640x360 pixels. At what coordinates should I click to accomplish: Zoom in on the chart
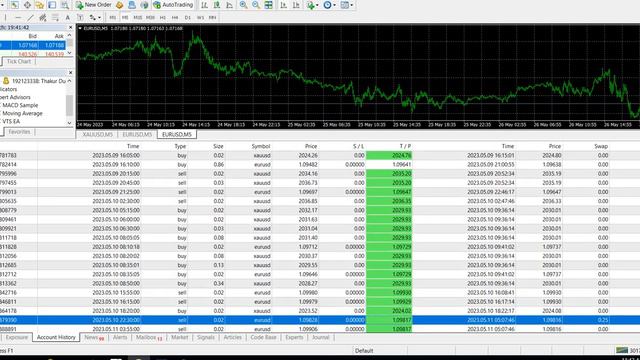click(x=243, y=5)
